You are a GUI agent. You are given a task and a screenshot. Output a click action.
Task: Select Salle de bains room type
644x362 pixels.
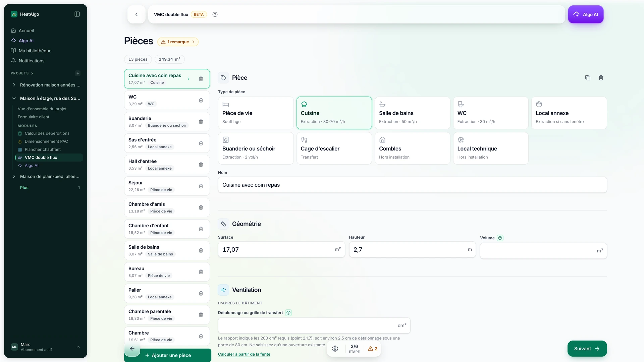pyautogui.click(x=412, y=113)
